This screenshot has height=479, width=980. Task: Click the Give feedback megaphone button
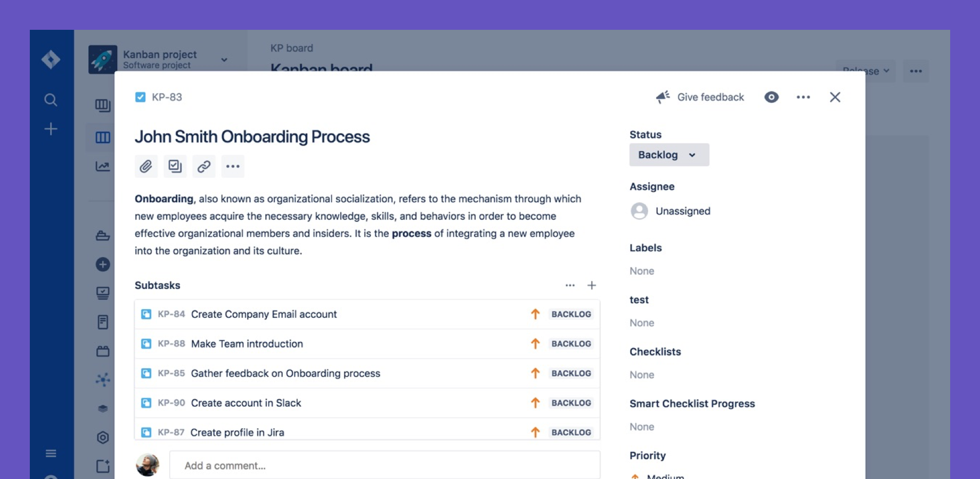700,97
